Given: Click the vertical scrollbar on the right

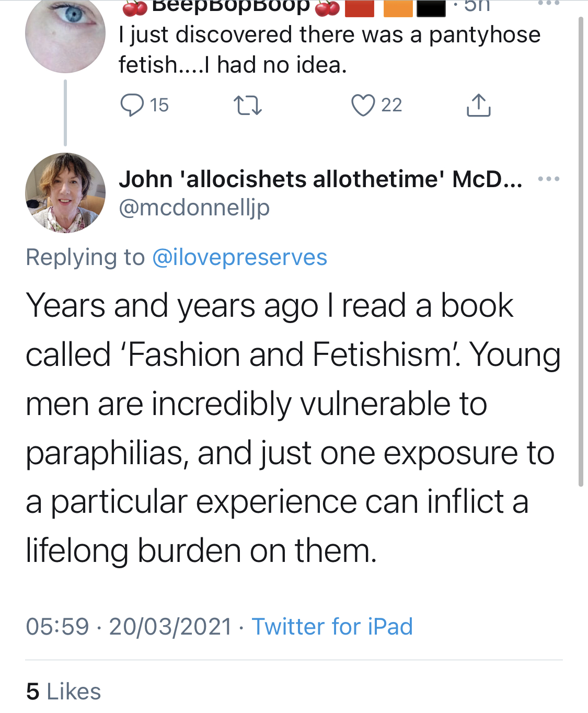Looking at the screenshot, I should coord(581,251).
